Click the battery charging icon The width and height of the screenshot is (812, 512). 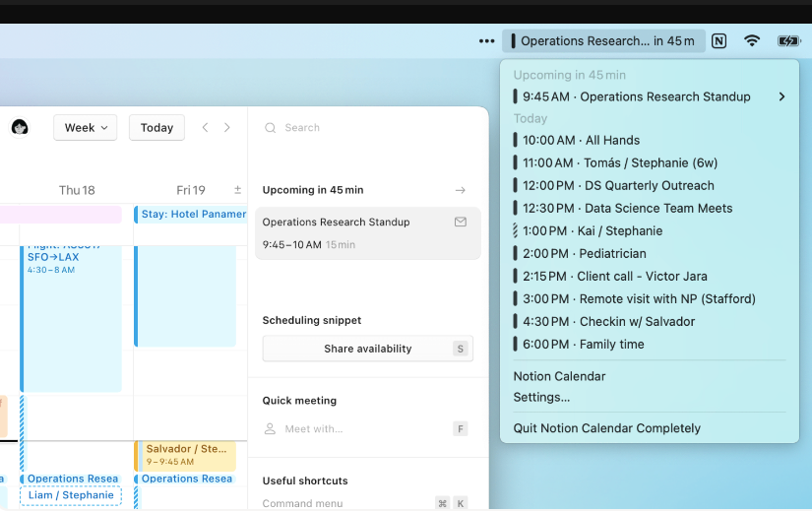pyautogui.click(x=788, y=41)
